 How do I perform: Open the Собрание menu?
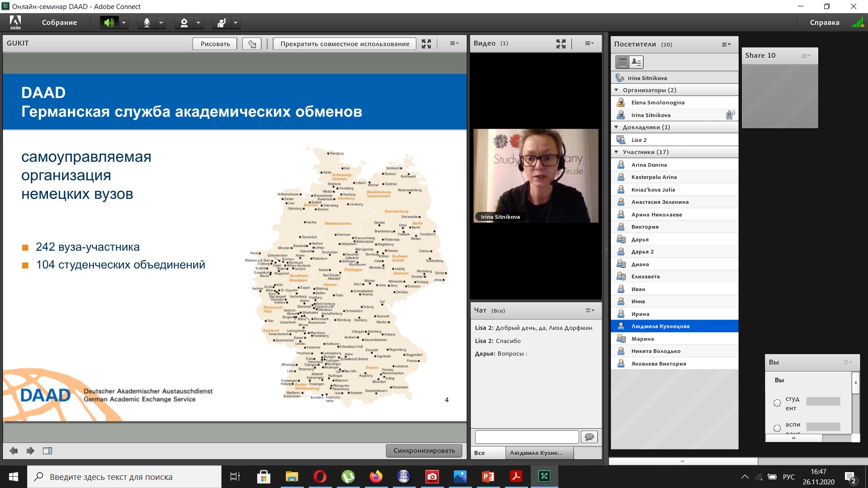coord(59,23)
